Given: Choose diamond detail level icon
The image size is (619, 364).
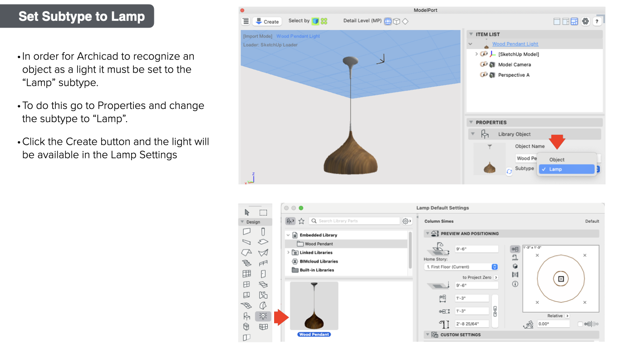Looking at the screenshot, I should [405, 21].
